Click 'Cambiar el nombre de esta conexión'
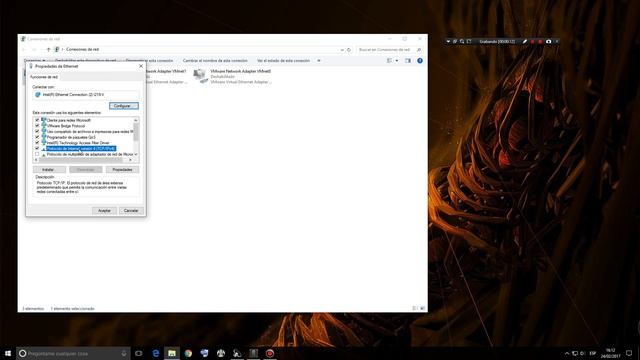 pyautogui.click(x=215, y=60)
